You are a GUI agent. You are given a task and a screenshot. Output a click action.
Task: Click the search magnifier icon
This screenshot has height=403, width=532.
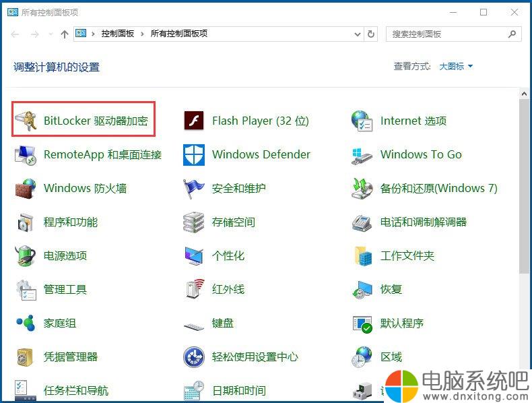512,34
